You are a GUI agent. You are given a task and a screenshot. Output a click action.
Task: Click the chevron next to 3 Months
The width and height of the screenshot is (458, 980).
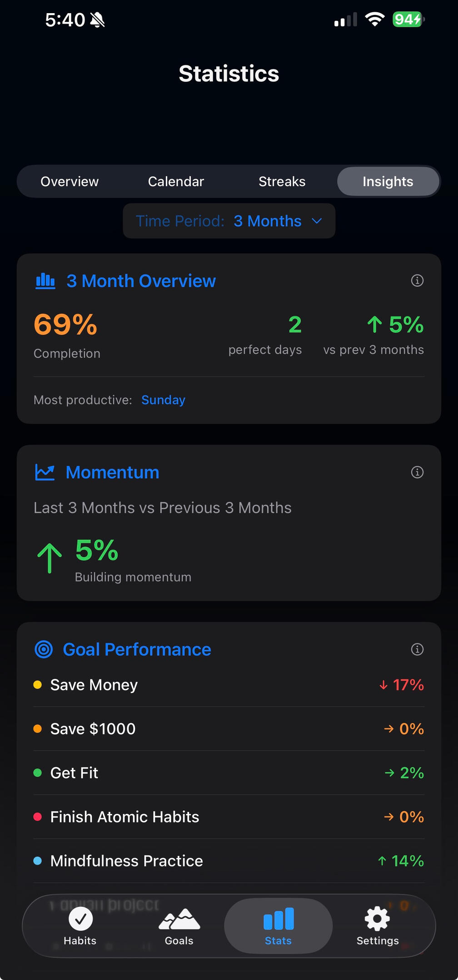point(317,221)
